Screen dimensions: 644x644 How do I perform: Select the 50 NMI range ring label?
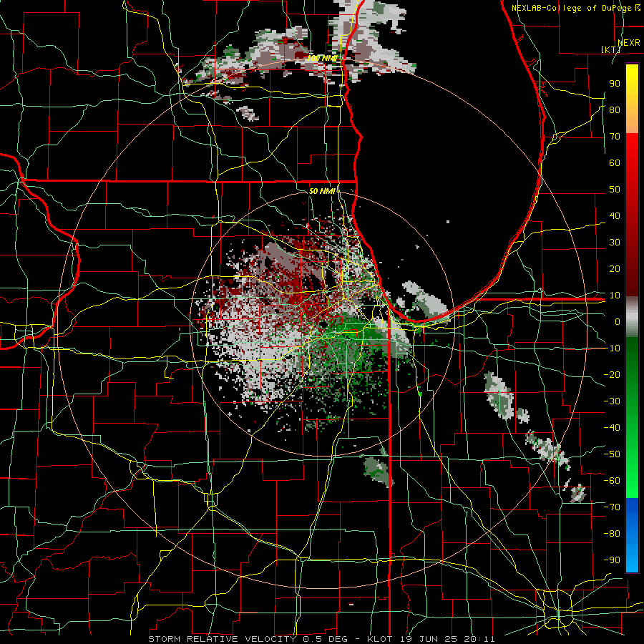tap(322, 191)
